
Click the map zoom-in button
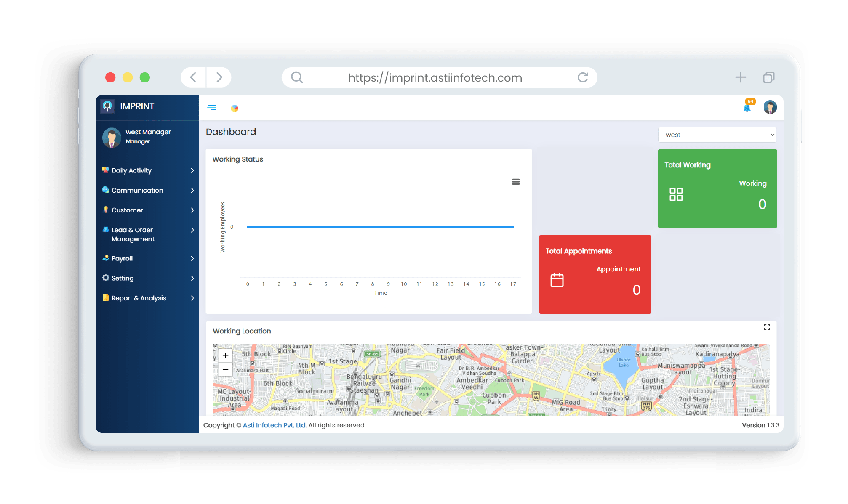click(225, 355)
